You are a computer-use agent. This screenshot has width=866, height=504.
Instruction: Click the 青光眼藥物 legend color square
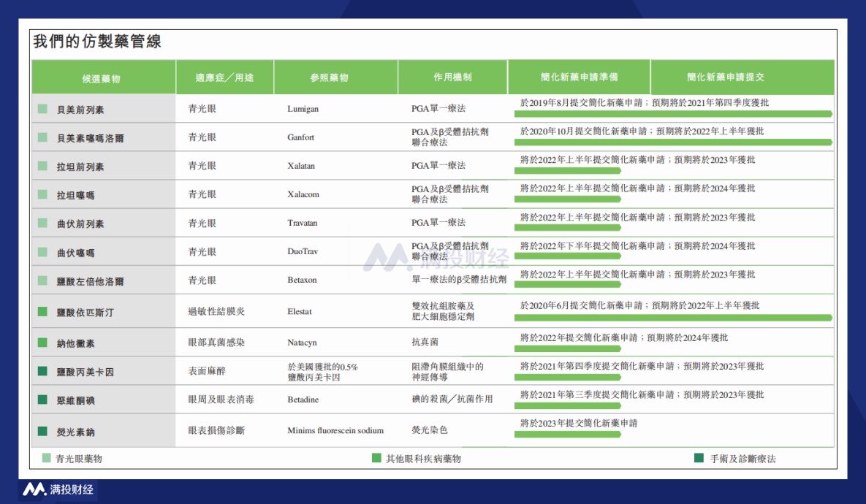(47, 458)
